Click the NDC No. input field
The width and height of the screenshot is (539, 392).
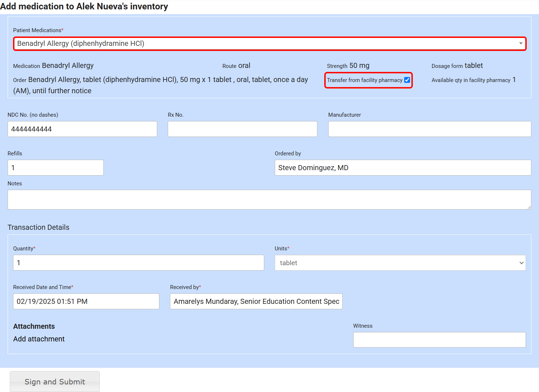pos(82,129)
